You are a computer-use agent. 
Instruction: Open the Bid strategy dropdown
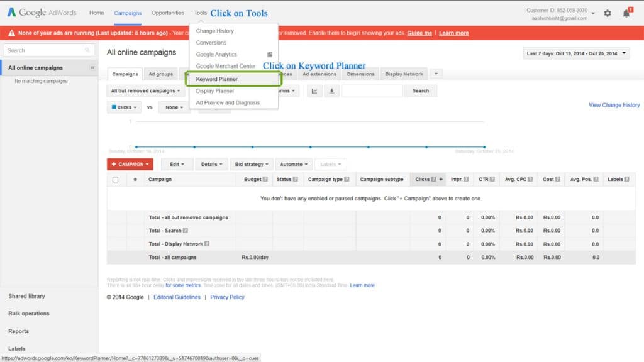pyautogui.click(x=251, y=164)
